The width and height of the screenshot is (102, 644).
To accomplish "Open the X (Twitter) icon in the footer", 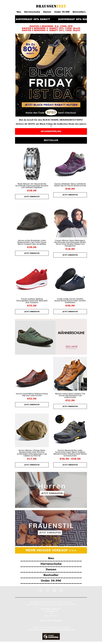I will (48, 591).
